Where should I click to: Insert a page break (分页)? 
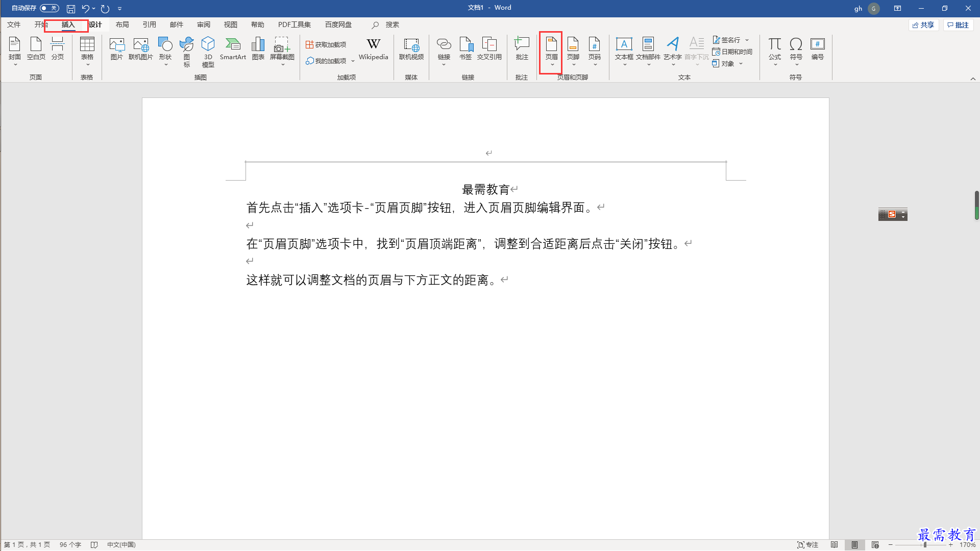58,49
